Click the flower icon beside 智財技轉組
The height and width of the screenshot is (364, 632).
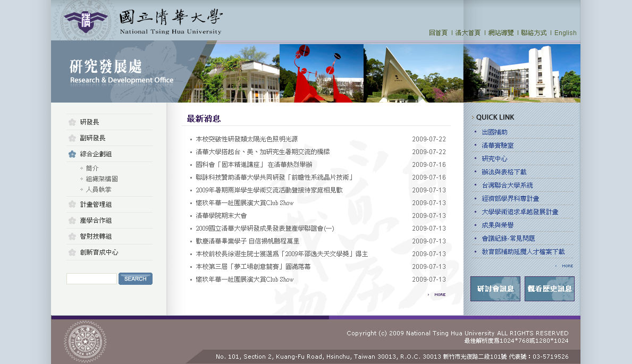72,236
